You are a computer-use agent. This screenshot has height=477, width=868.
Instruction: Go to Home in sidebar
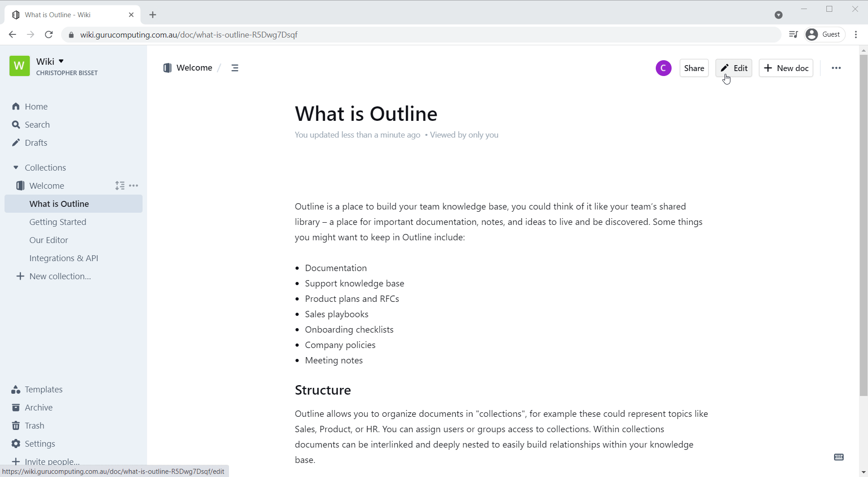click(x=36, y=106)
